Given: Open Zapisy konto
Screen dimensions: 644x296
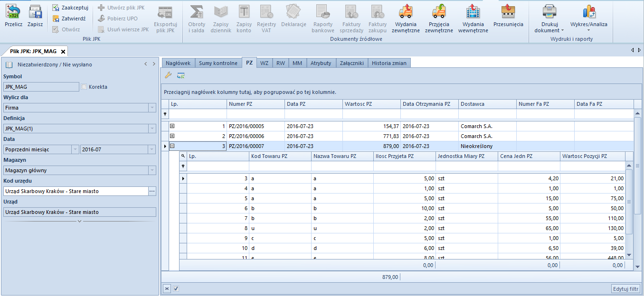Looking at the screenshot, I should click(x=244, y=19).
